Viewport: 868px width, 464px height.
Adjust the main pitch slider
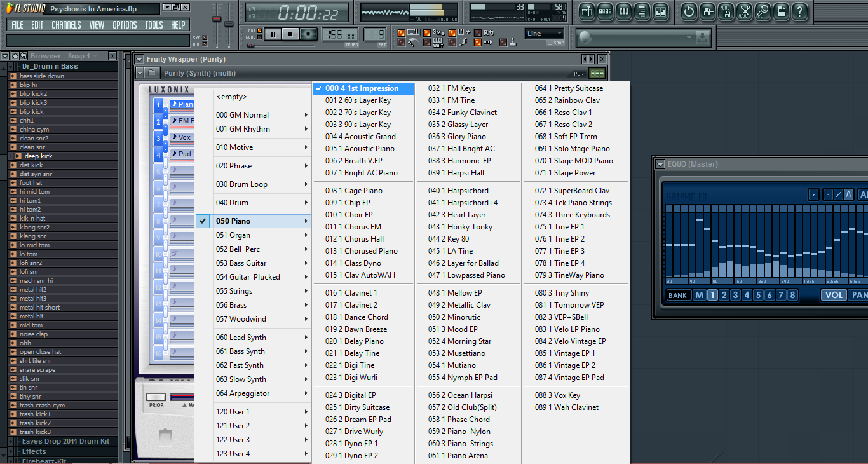pos(229,23)
